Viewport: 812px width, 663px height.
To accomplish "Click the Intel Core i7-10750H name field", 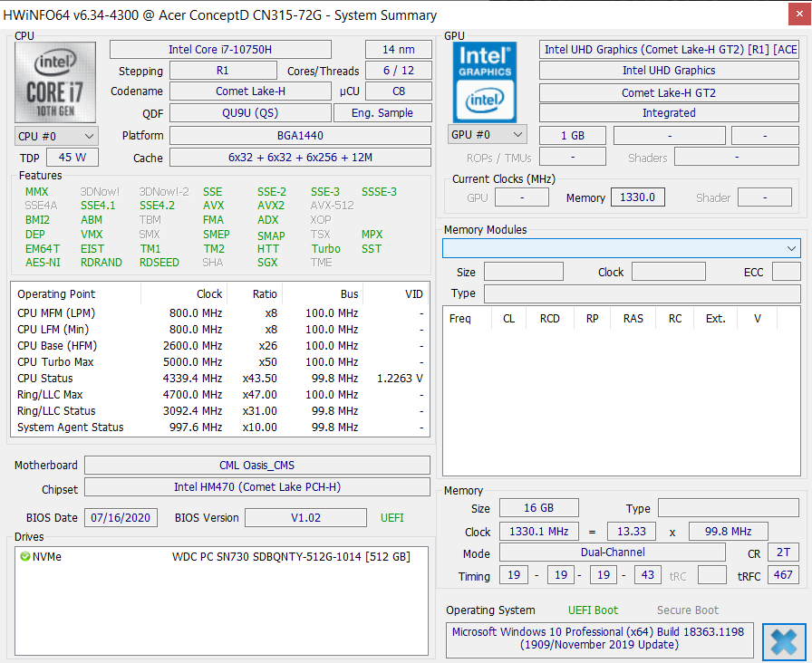I will (x=220, y=50).
